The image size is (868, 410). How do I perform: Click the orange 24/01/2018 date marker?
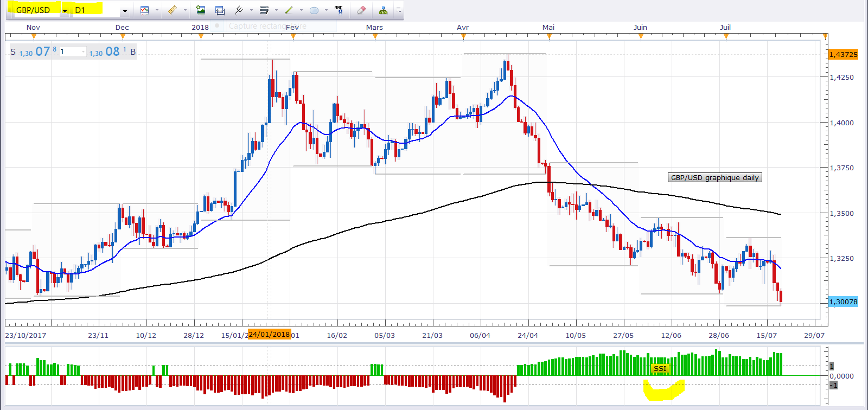click(x=269, y=334)
